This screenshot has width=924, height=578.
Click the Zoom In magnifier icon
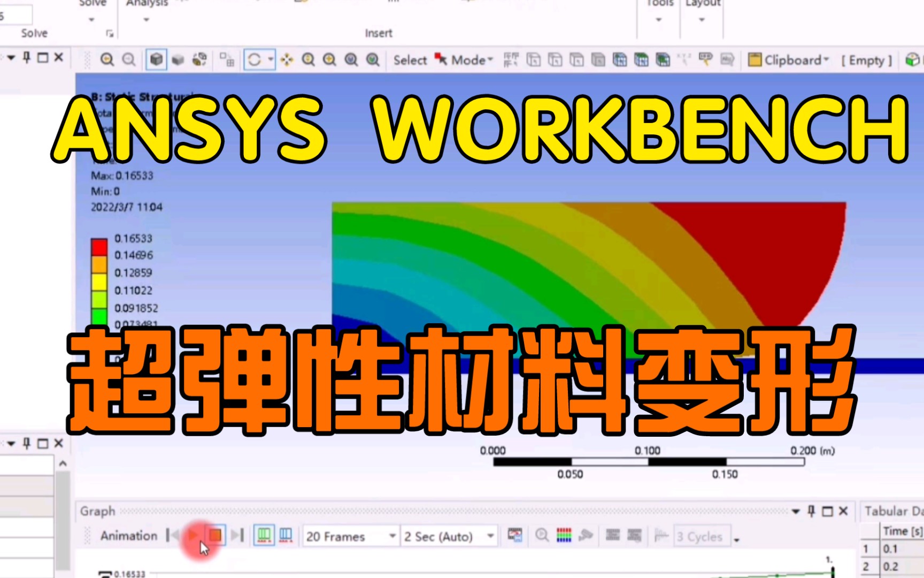107,59
